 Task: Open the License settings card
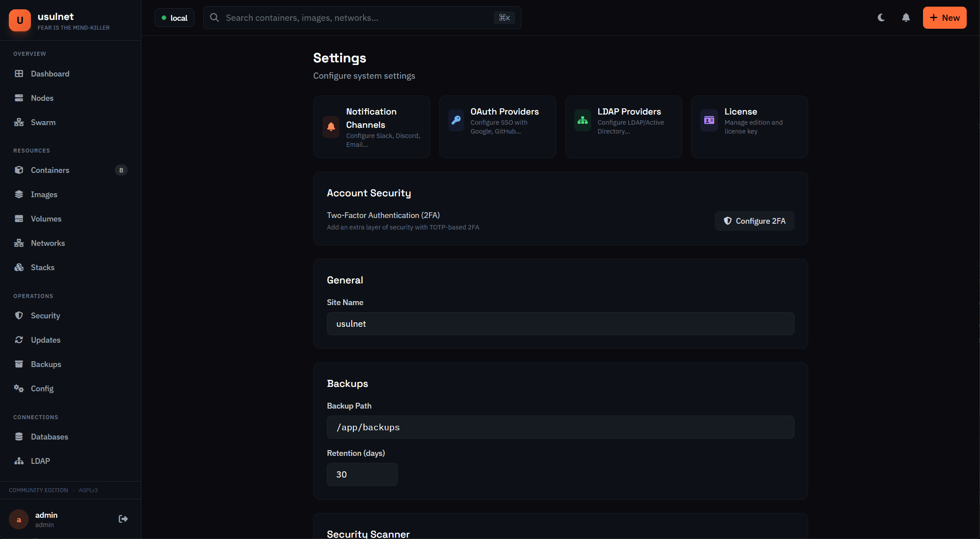point(749,126)
